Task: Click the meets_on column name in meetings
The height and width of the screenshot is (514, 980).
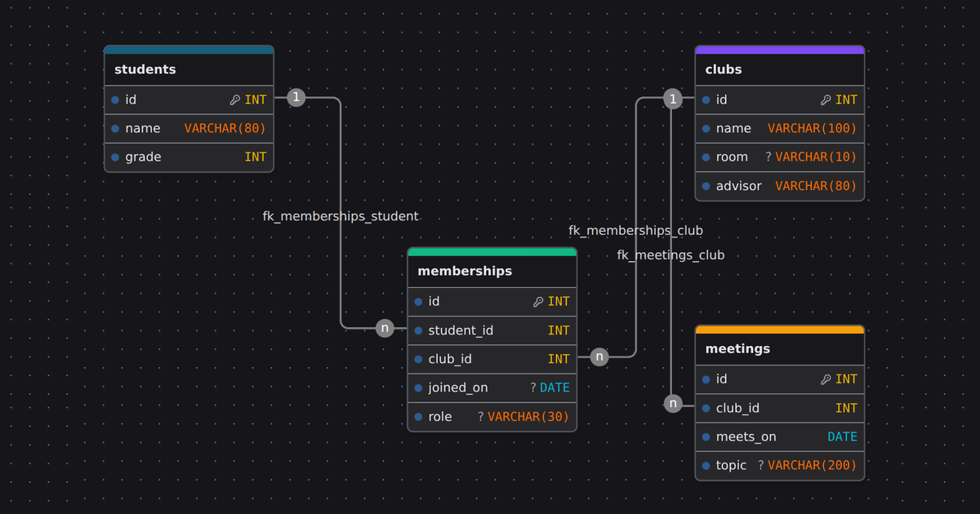Action: click(746, 436)
